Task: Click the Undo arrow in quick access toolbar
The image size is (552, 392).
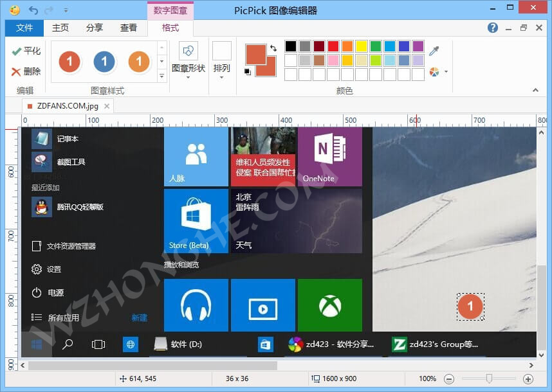Action: coord(33,10)
